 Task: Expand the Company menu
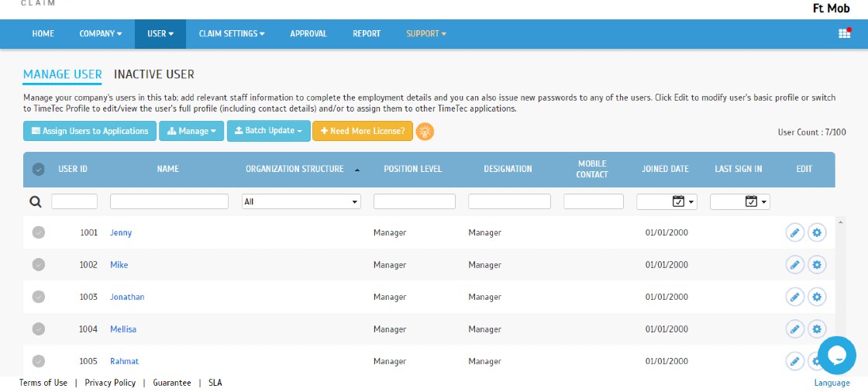[101, 34]
